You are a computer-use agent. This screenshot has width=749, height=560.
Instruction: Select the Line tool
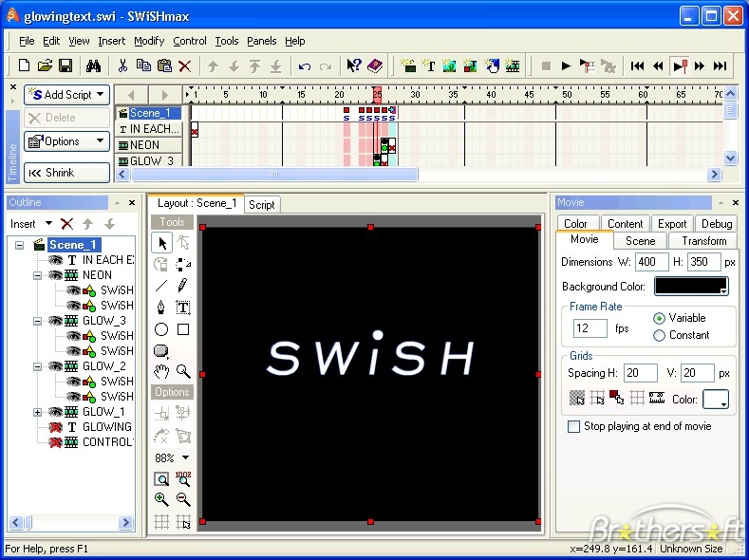point(161,286)
